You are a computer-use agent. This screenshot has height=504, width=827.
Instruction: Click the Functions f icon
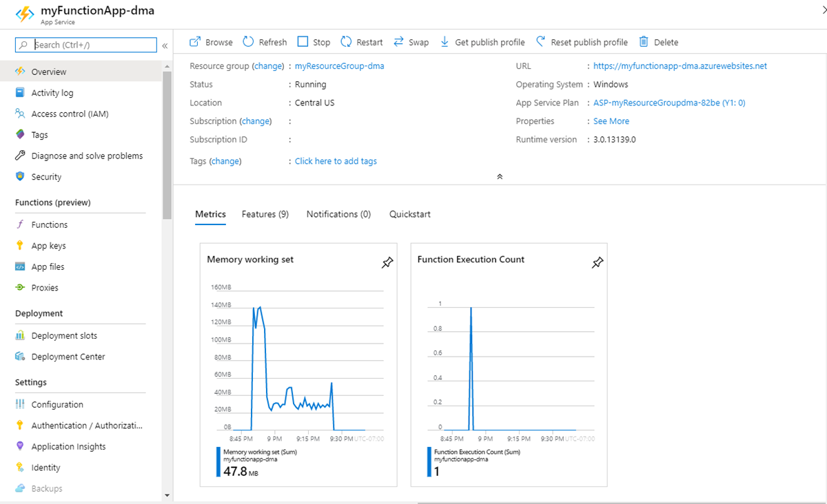point(20,224)
